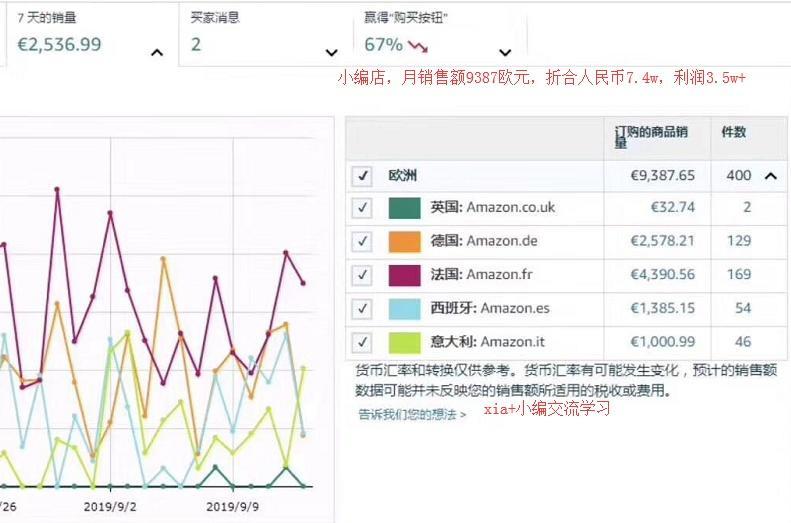This screenshot has width=791, height=523.
Task: Open the 告诉我们您的想法 feedback link
Action: click(x=412, y=415)
